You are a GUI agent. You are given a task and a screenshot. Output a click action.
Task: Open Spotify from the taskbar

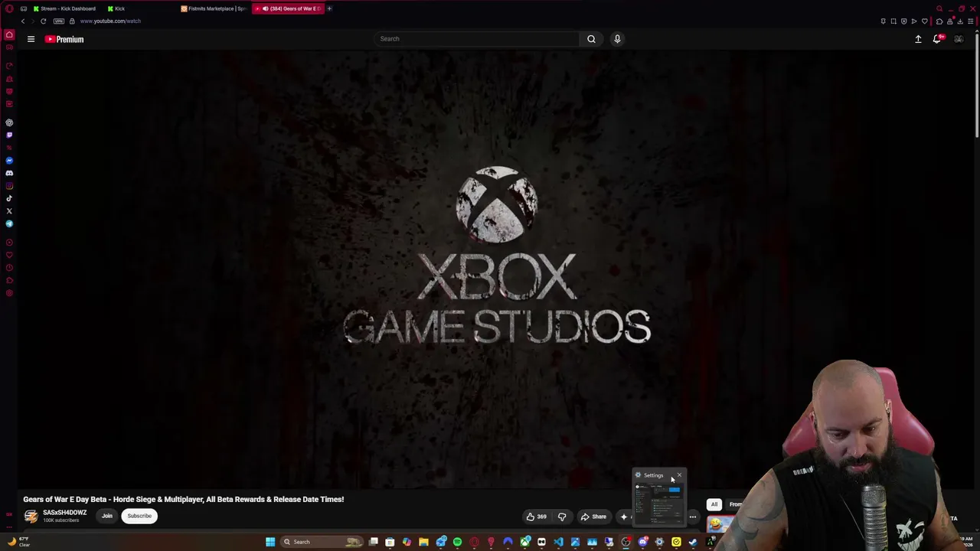coord(457,542)
